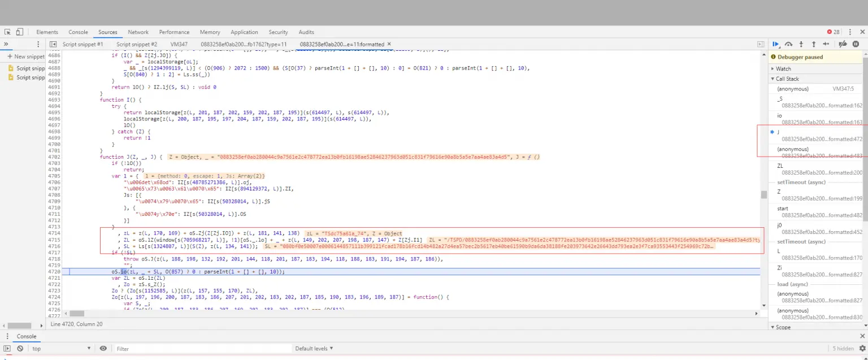
Task: Toggle the device toolbar icon
Action: (19, 32)
